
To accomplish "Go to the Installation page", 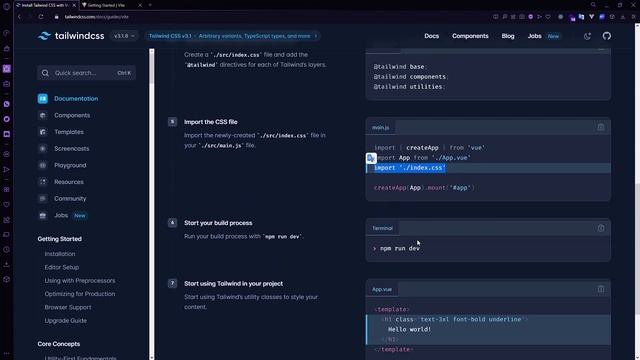I will pyautogui.click(x=60, y=254).
